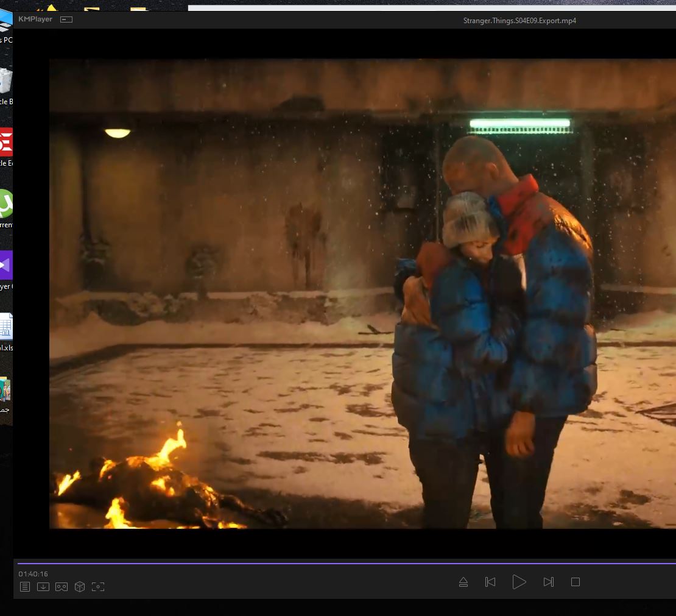Click the Stranger.Things.S04E09.Export.mp4 title
The width and height of the screenshot is (676, 616).
point(519,21)
